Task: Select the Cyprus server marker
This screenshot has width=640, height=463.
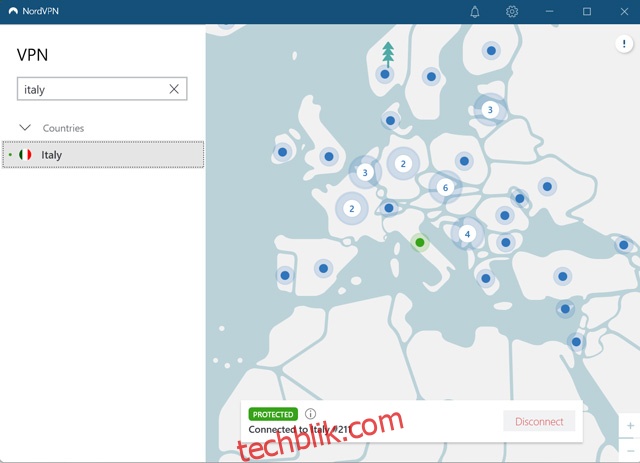Action: click(565, 309)
